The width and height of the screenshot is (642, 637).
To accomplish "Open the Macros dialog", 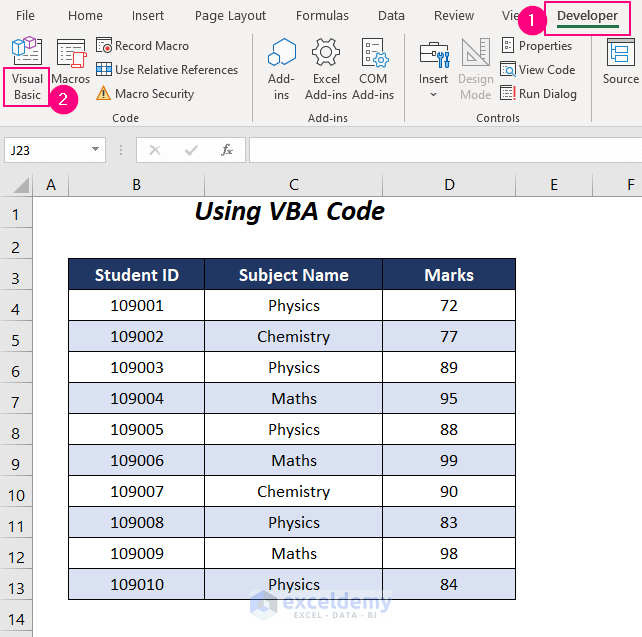I will [71, 62].
